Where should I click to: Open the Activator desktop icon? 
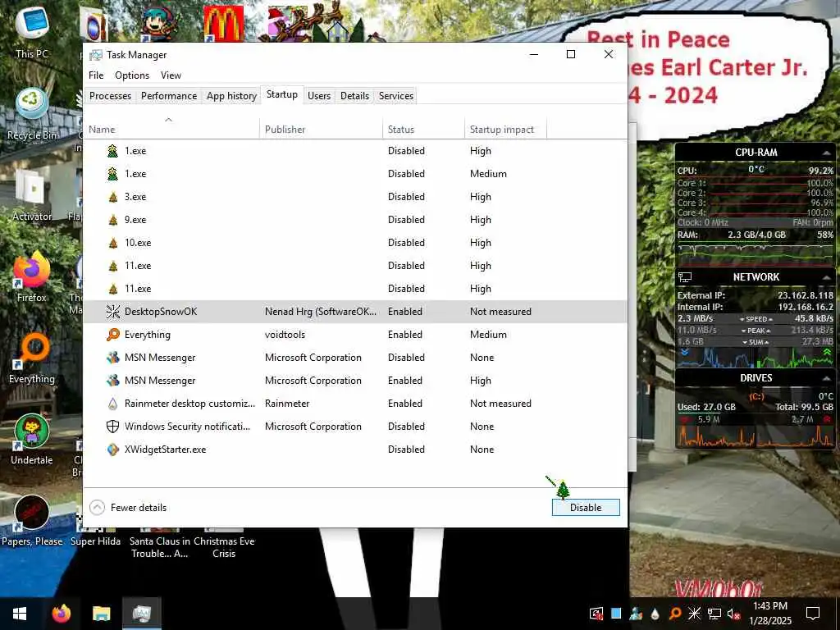[32, 195]
